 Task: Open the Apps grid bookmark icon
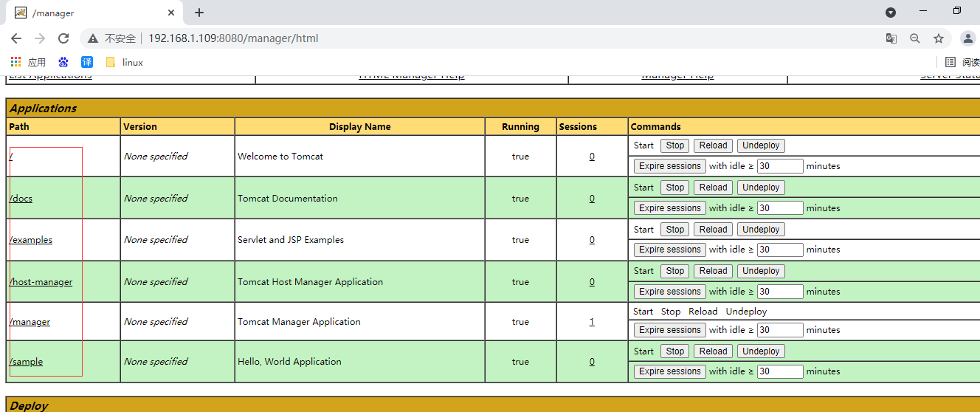coord(16,62)
